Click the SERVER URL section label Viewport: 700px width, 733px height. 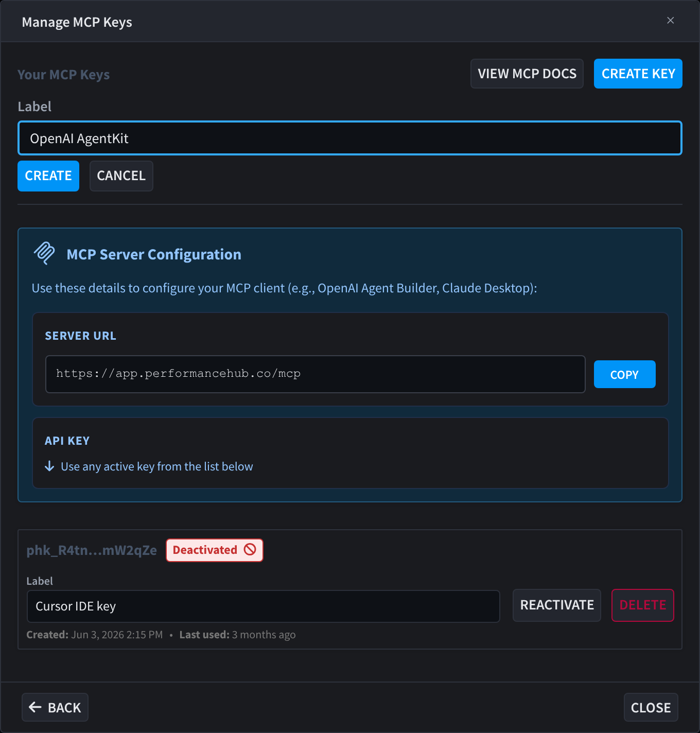[x=81, y=336]
